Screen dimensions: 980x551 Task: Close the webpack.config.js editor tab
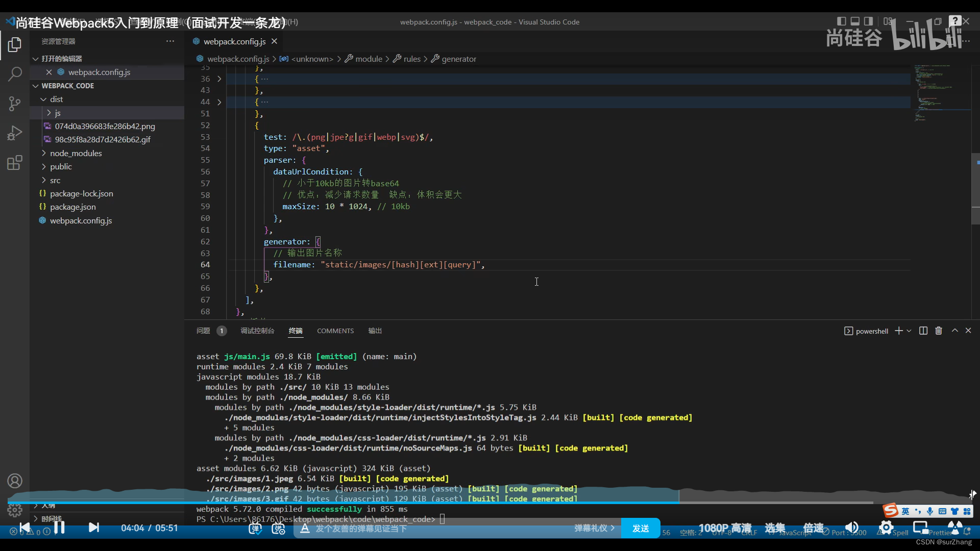(x=274, y=41)
